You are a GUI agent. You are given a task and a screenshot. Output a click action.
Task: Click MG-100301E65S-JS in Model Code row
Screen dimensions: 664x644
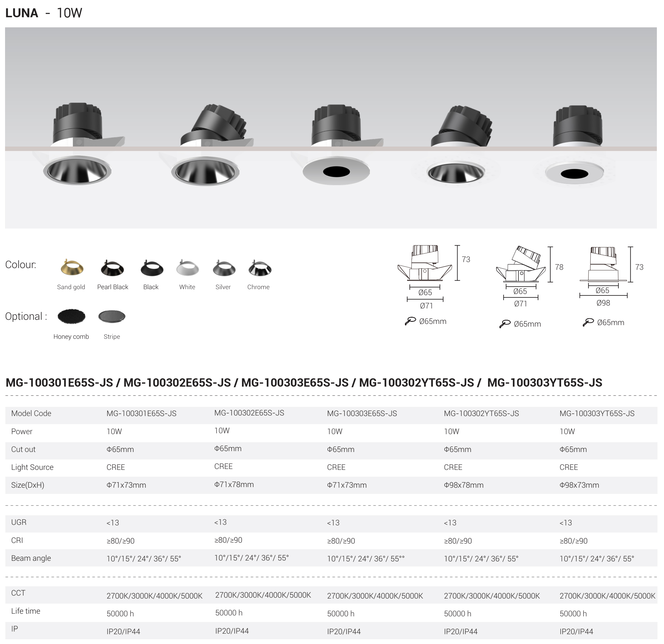click(x=141, y=413)
